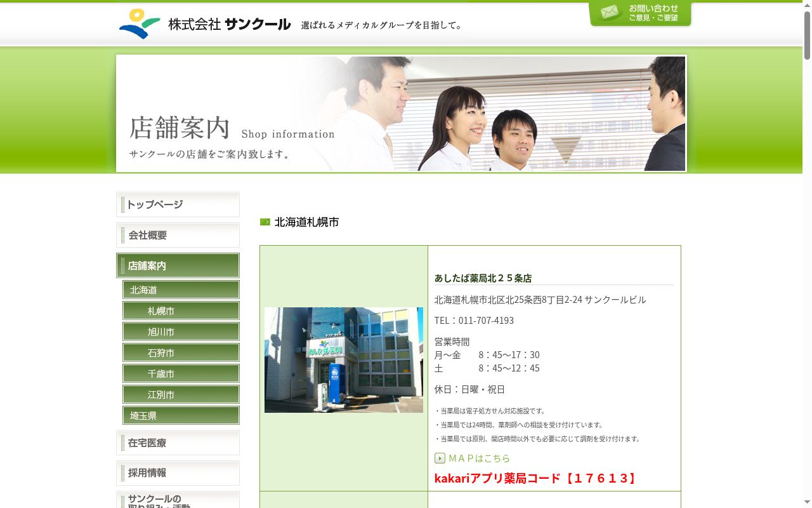The width and height of the screenshot is (812, 508).
Task: Select 店舗案内 in the sidebar menu
Action: point(178,265)
